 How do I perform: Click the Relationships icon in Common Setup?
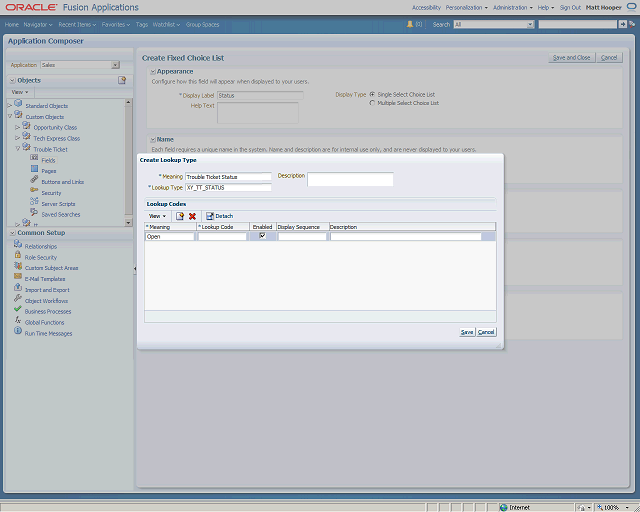pyautogui.click(x=18, y=244)
